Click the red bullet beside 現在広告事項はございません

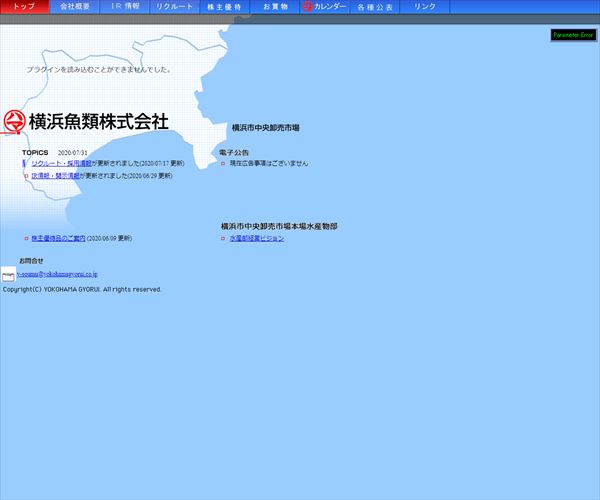[223, 163]
